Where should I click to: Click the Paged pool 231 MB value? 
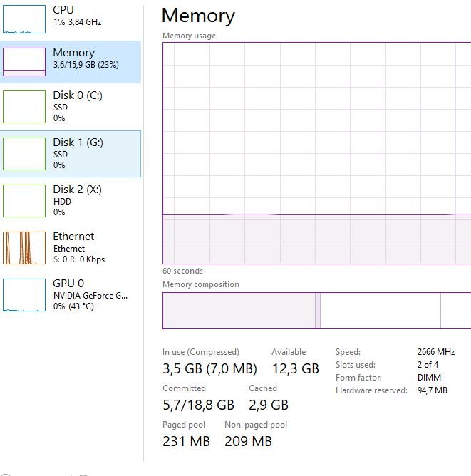(x=186, y=441)
